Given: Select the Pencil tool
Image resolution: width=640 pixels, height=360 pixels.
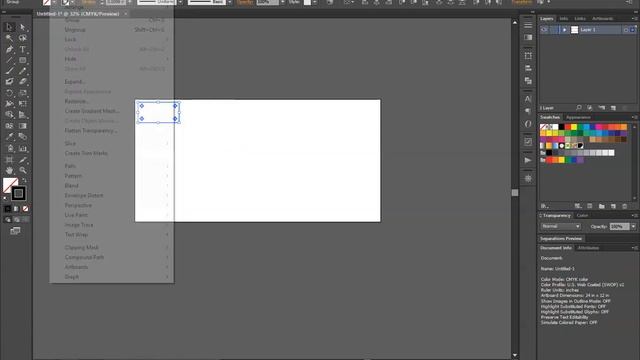Looking at the screenshot, I should coord(22,71).
